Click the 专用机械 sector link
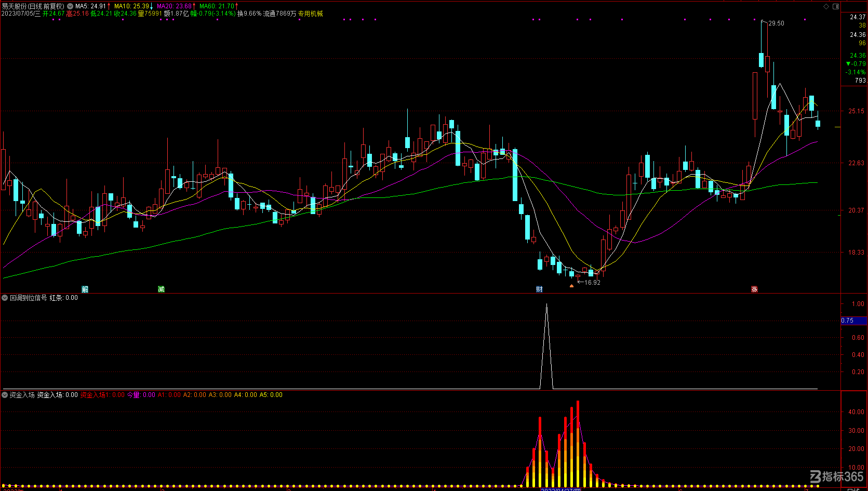This screenshot has width=868, height=491. point(311,14)
